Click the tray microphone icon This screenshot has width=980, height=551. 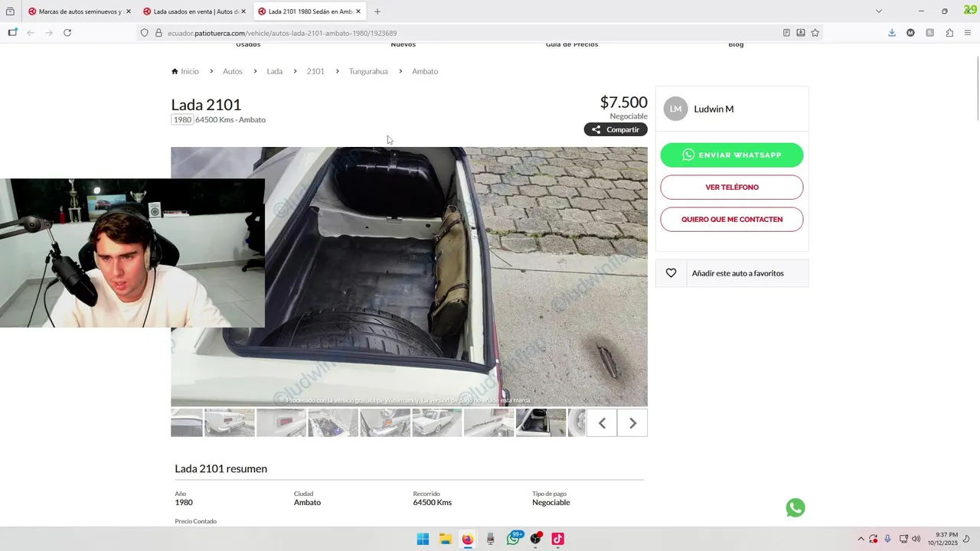887,539
